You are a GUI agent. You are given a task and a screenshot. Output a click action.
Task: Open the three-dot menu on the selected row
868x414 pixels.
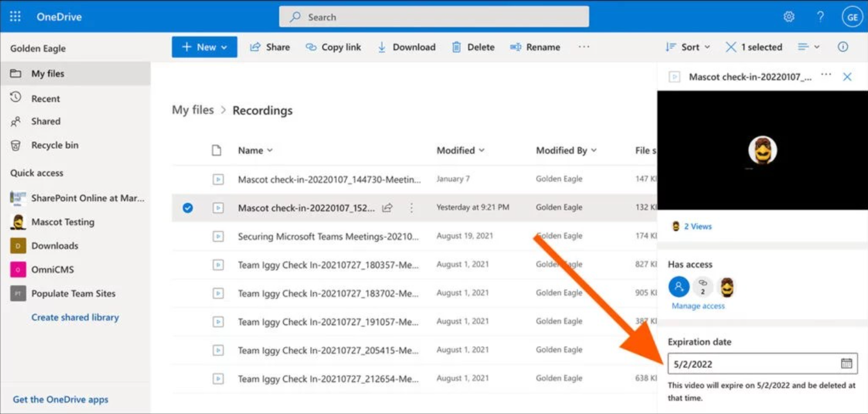[411, 208]
